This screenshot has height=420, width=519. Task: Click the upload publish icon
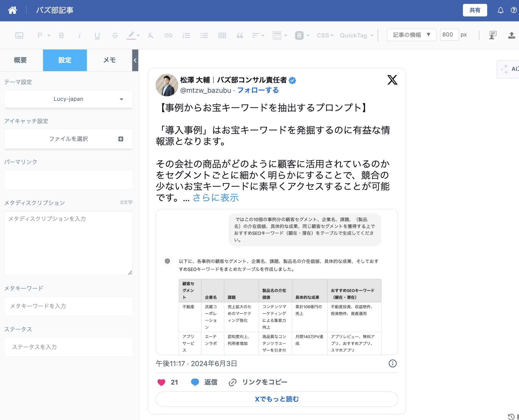(511, 35)
